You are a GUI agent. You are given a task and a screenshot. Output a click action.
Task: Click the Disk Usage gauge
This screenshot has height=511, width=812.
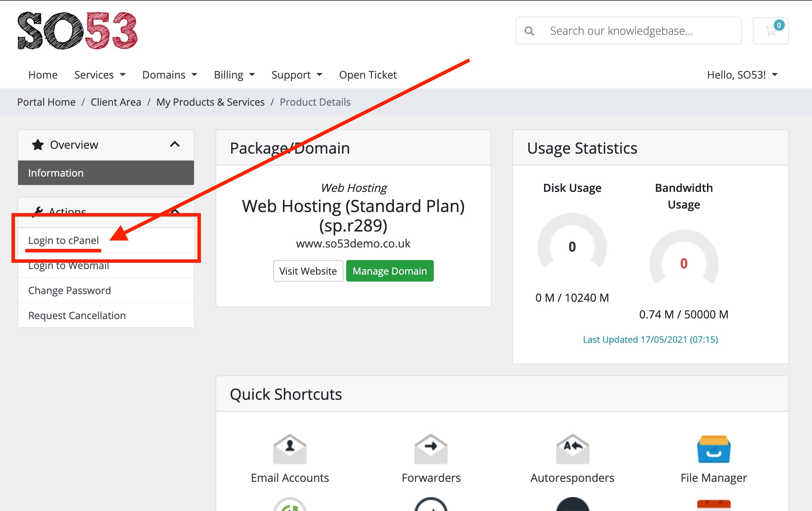coord(572,241)
